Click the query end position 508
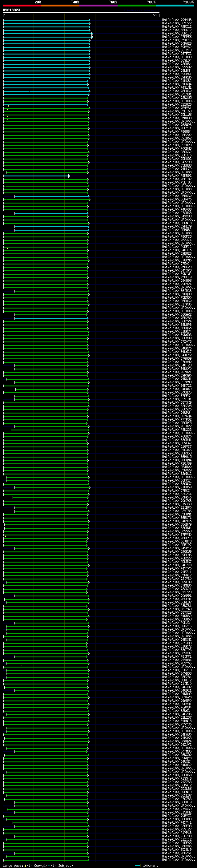This screenshot has height=868, width=197. click(x=155, y=15)
